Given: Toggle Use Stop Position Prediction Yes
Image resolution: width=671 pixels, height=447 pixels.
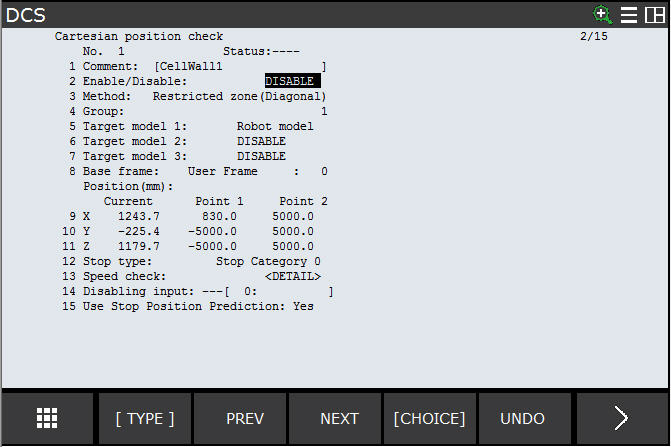Looking at the screenshot, I should pyautogui.click(x=303, y=306).
